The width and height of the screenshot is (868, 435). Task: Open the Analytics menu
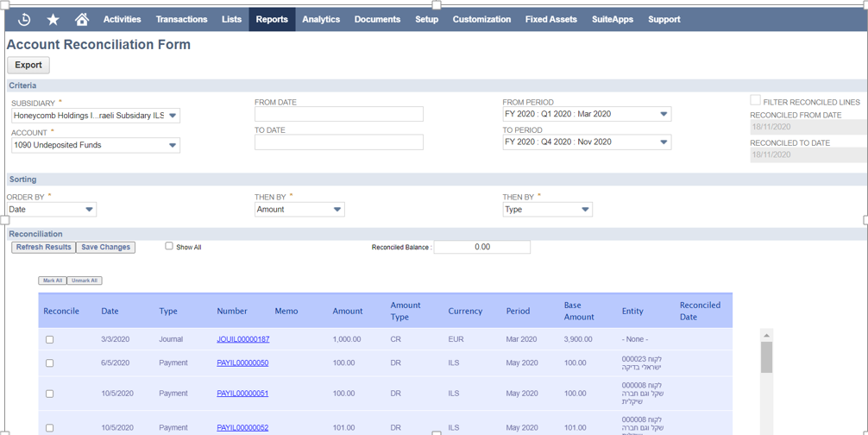point(321,19)
